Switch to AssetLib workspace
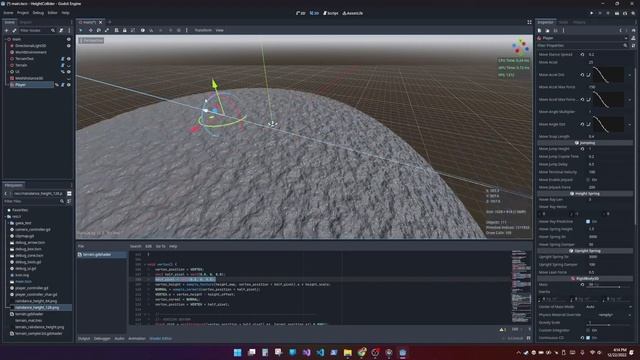Screen dimensions: 640x360 coord(353,13)
